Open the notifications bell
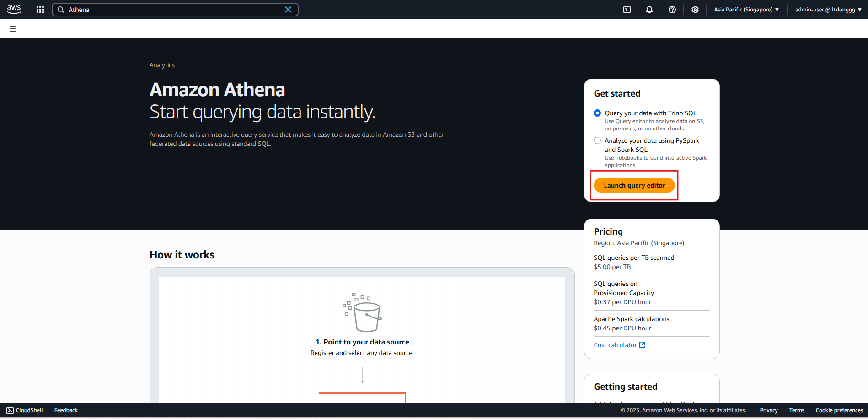Viewport: 868px width, 419px height. click(x=649, y=10)
